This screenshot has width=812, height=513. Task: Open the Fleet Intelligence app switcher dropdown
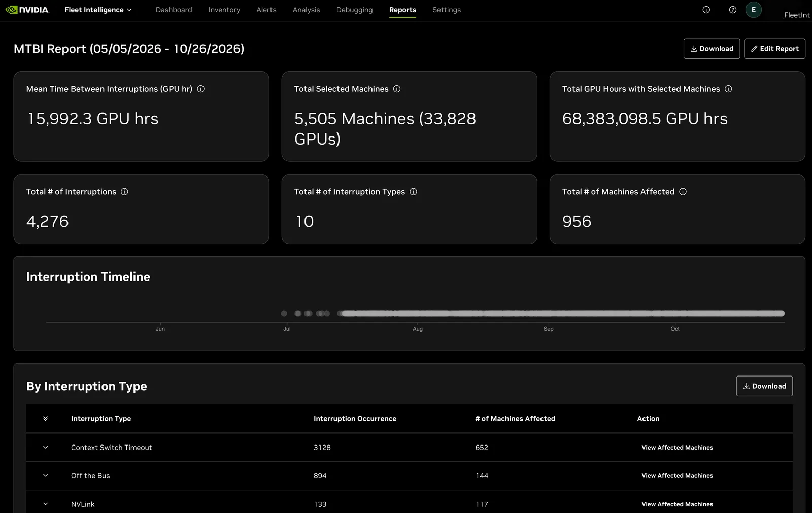click(x=98, y=10)
